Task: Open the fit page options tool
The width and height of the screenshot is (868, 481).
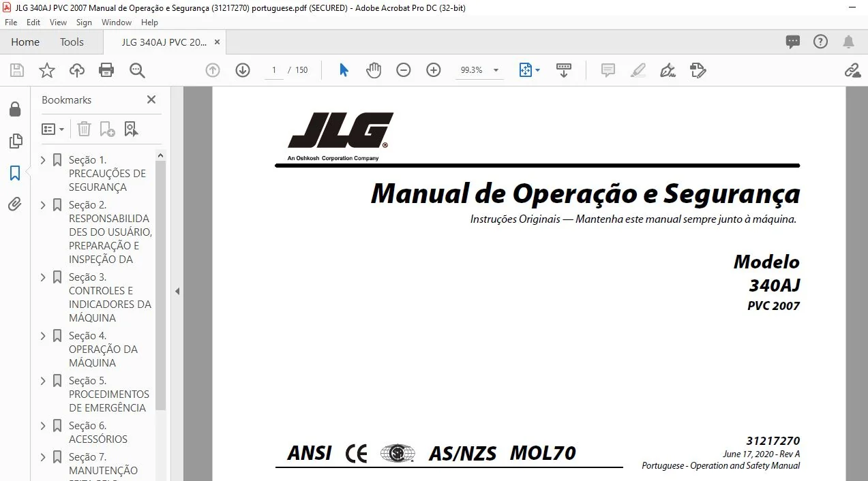Action: point(529,70)
